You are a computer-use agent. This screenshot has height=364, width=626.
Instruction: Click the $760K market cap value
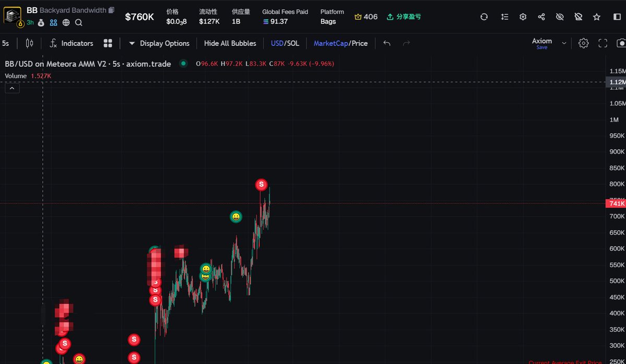pyautogui.click(x=139, y=17)
